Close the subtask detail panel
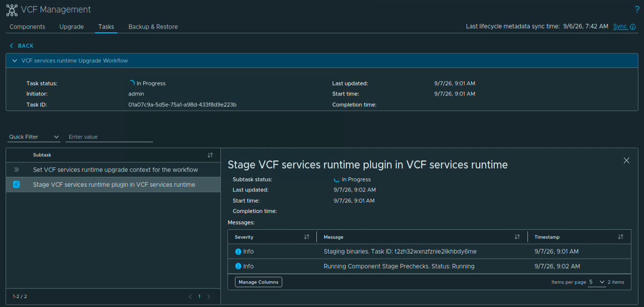The image size is (644, 307). point(627,161)
